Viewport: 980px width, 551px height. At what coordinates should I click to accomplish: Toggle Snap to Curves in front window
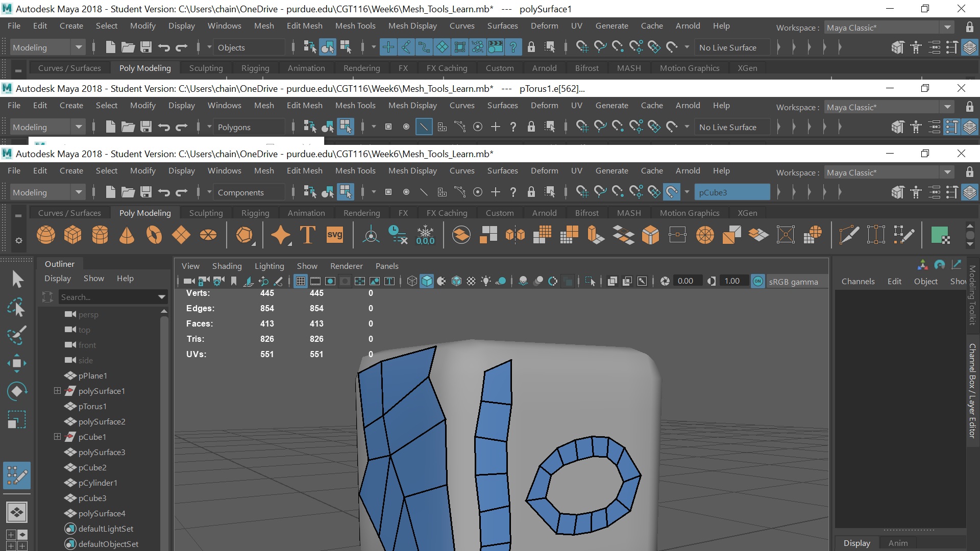coord(600,192)
